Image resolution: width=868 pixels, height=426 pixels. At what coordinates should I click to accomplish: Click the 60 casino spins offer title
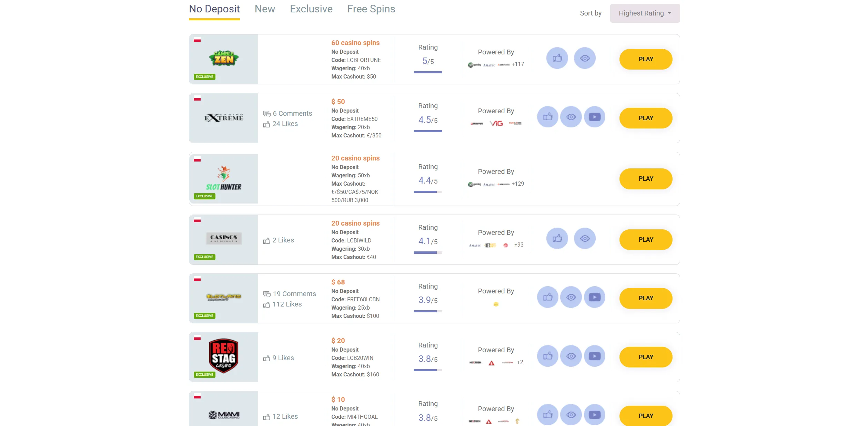[x=355, y=43]
